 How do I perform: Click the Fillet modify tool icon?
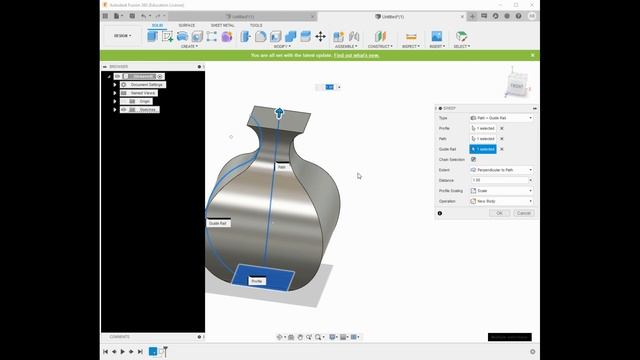[260, 36]
